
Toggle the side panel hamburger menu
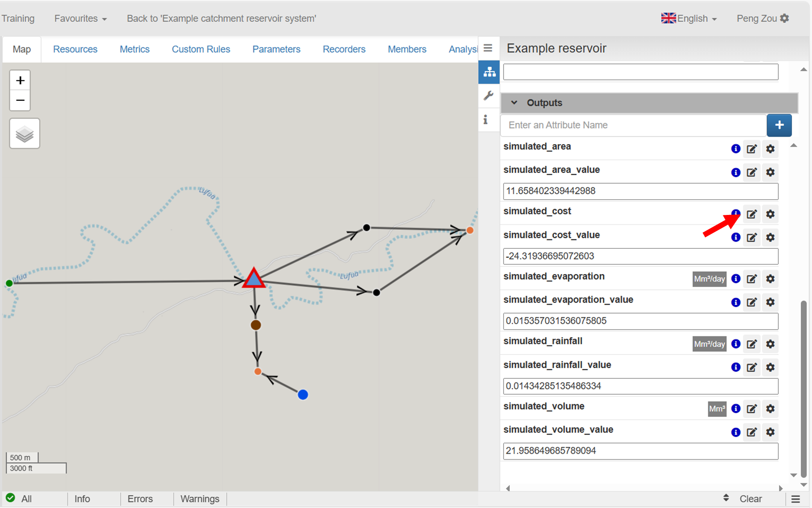[x=488, y=48]
